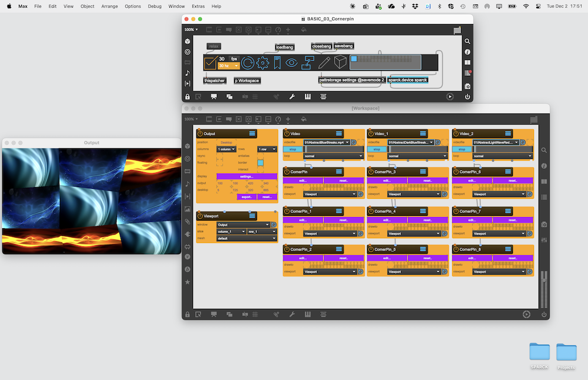Click the blue eye icon in the SPARCK toolbar
The height and width of the screenshot is (380, 588).
292,62
